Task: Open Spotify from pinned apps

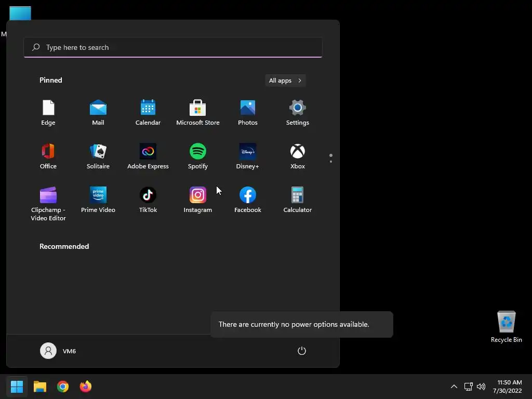Action: 198,156
